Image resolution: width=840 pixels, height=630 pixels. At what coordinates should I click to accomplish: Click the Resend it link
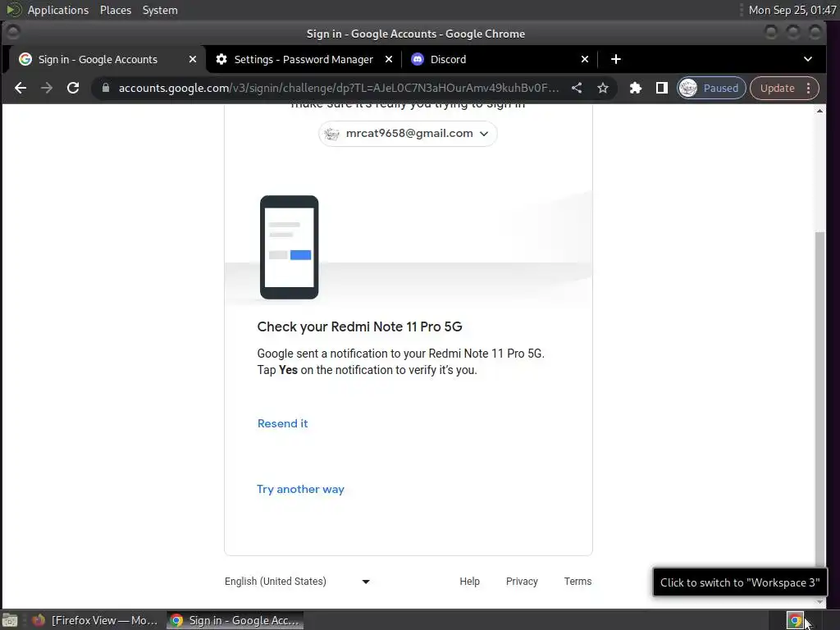pyautogui.click(x=282, y=424)
